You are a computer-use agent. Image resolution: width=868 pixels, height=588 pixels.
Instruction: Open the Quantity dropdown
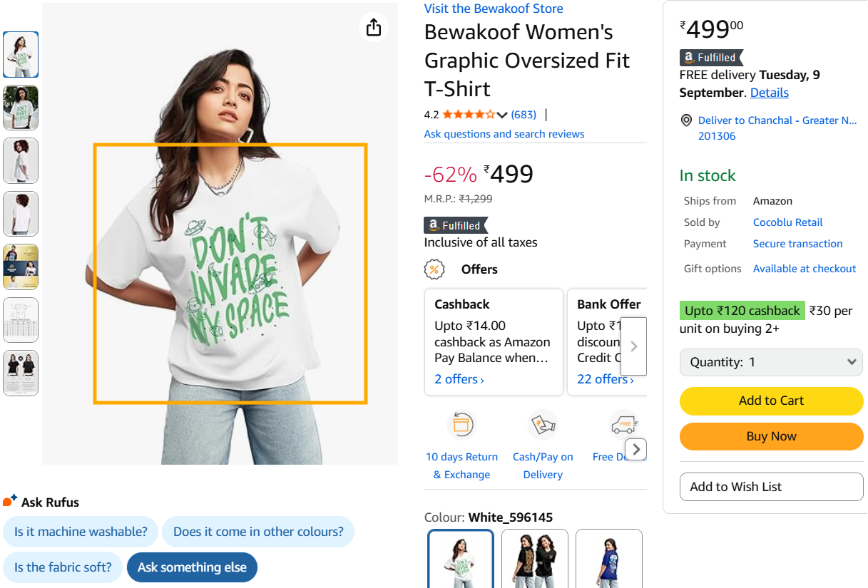771,362
